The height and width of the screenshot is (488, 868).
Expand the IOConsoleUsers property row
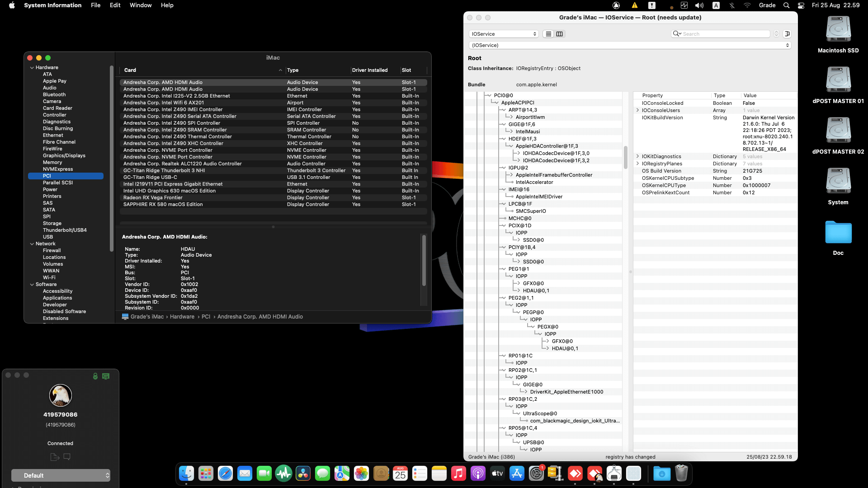[637, 110]
